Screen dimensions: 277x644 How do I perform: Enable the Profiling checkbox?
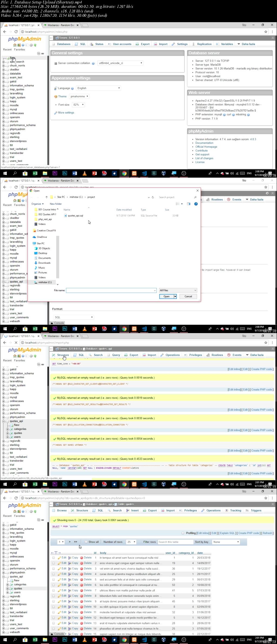click(183, 533)
